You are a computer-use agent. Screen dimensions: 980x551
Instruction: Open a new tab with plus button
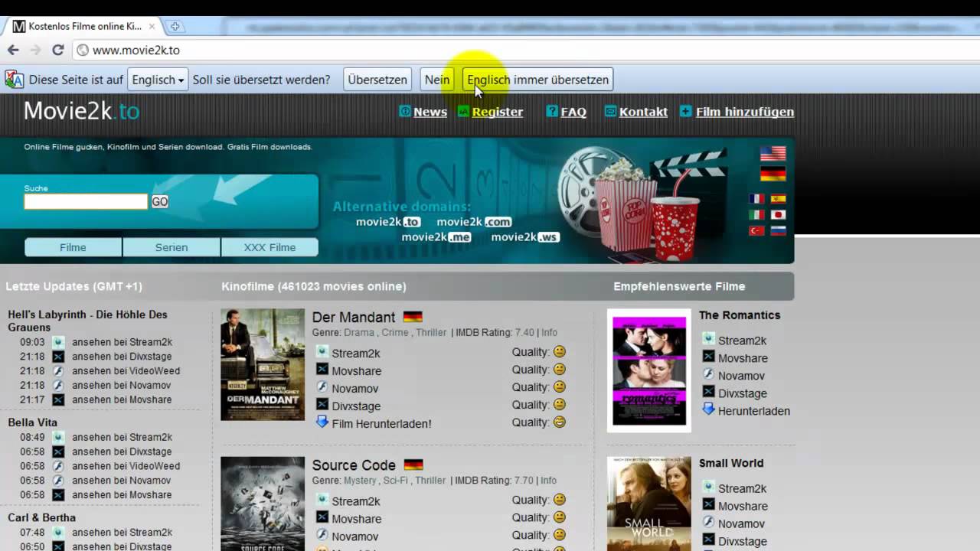[x=175, y=26]
